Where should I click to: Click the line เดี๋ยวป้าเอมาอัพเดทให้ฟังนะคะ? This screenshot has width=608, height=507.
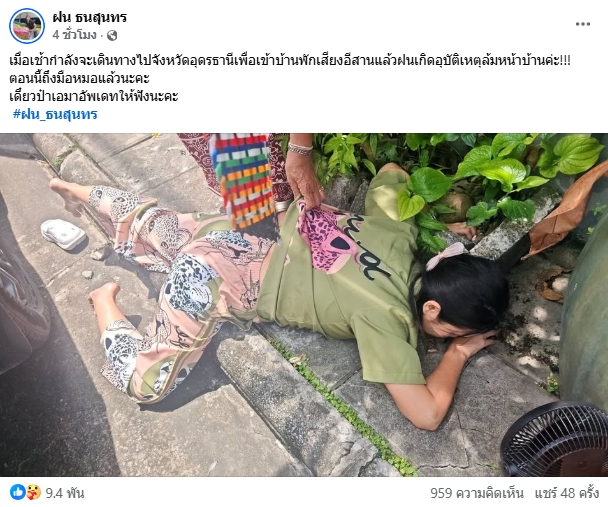[x=93, y=96]
